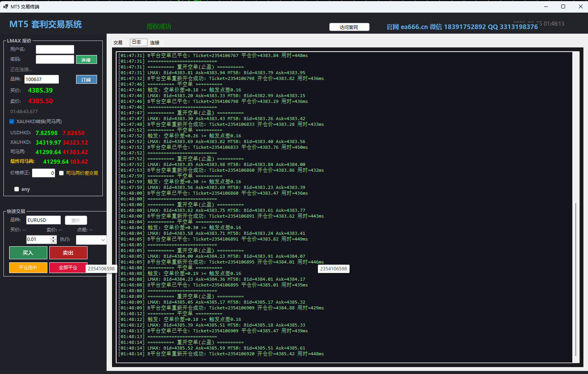Tick the any checkbox

[x=16, y=189]
